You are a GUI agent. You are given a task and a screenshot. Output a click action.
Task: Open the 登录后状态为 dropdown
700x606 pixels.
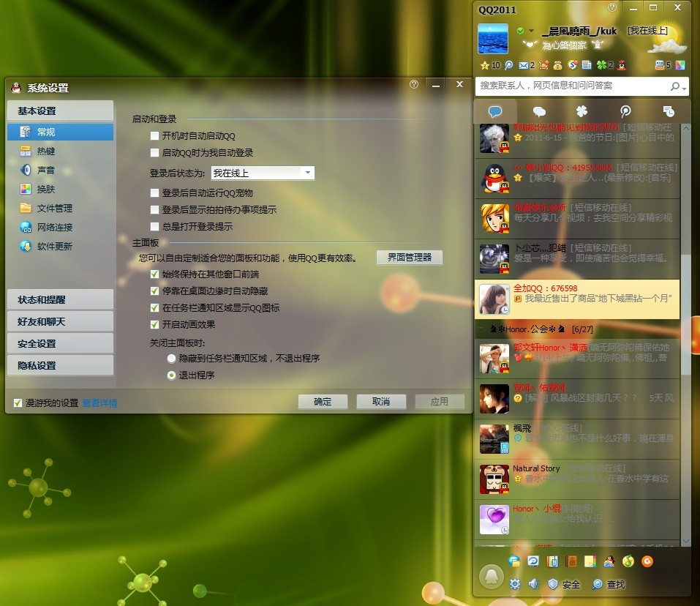[263, 173]
